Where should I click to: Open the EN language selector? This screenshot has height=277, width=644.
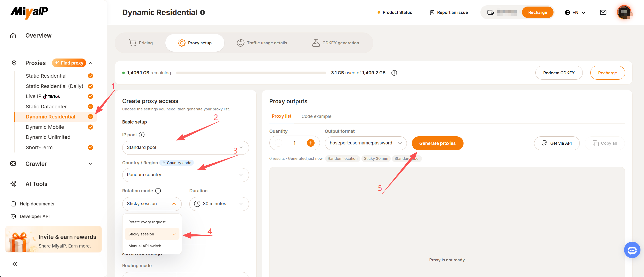point(575,12)
